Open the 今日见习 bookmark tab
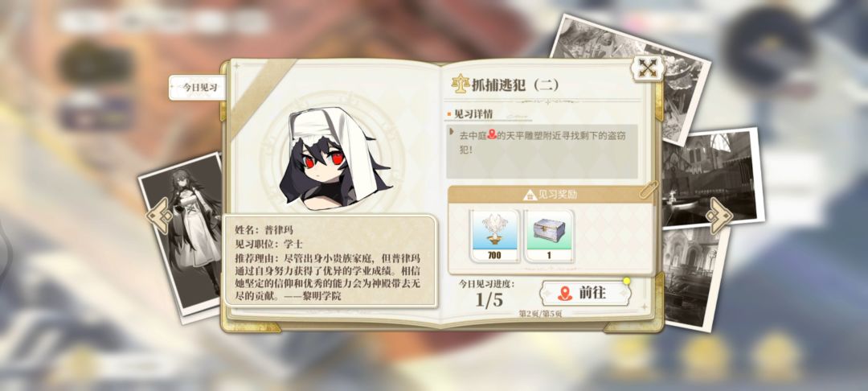Image resolution: width=868 pixels, height=391 pixels. point(197,88)
